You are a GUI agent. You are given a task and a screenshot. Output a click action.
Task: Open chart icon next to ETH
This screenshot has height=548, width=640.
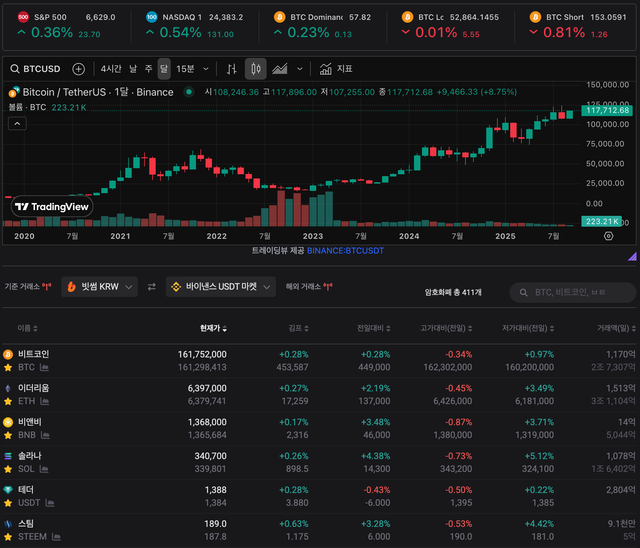point(44,401)
